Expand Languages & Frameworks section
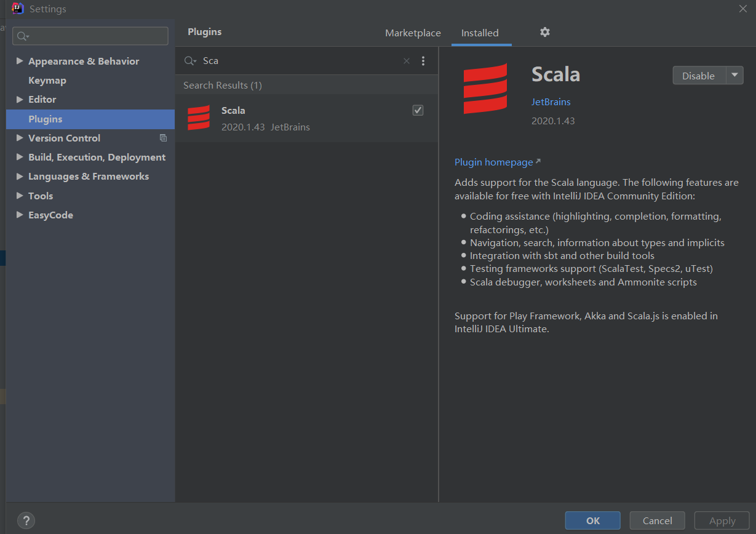Image resolution: width=756 pixels, height=534 pixels. [x=20, y=176]
